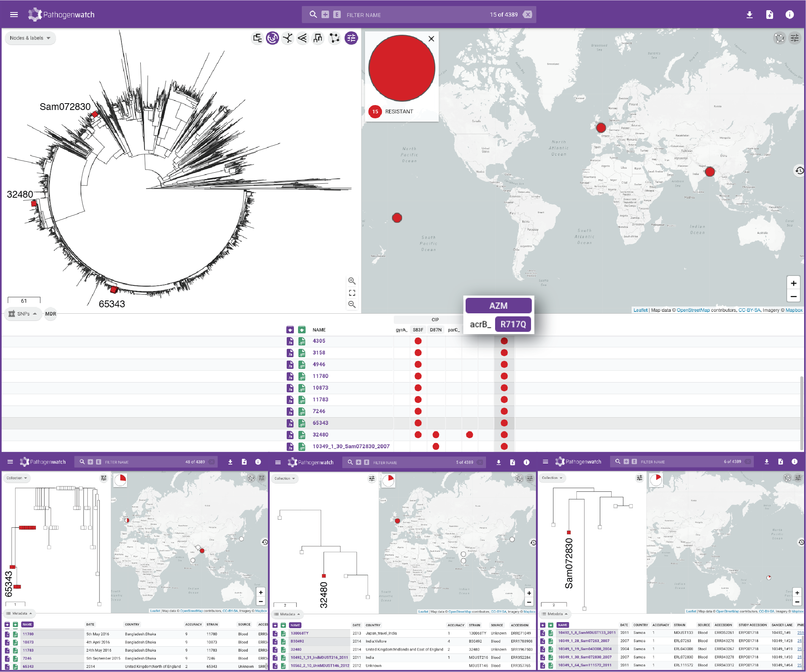806x672 pixels.
Task: Toggle the MDR table view
Action: (51, 314)
